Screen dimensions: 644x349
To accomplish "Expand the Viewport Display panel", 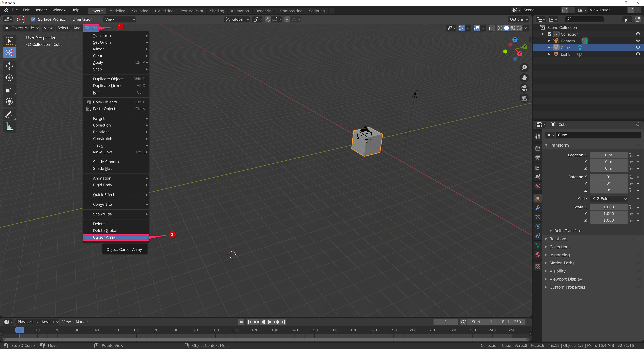I will click(566, 279).
